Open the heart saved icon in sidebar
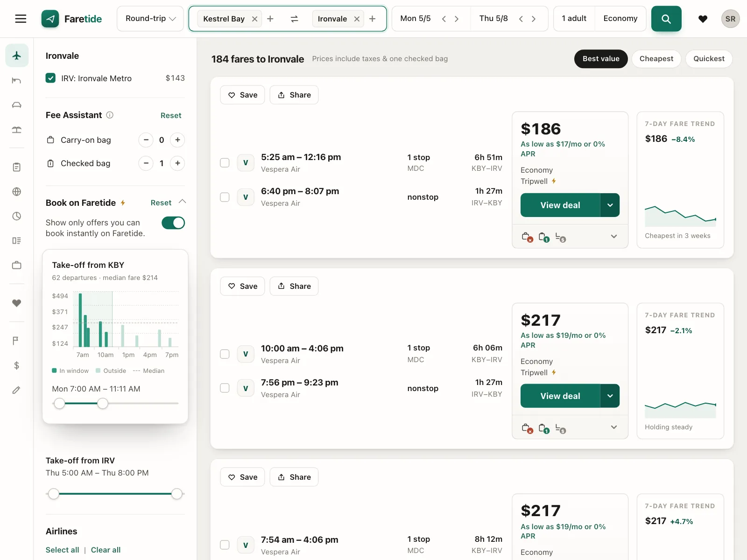The width and height of the screenshot is (747, 560). [x=17, y=303]
